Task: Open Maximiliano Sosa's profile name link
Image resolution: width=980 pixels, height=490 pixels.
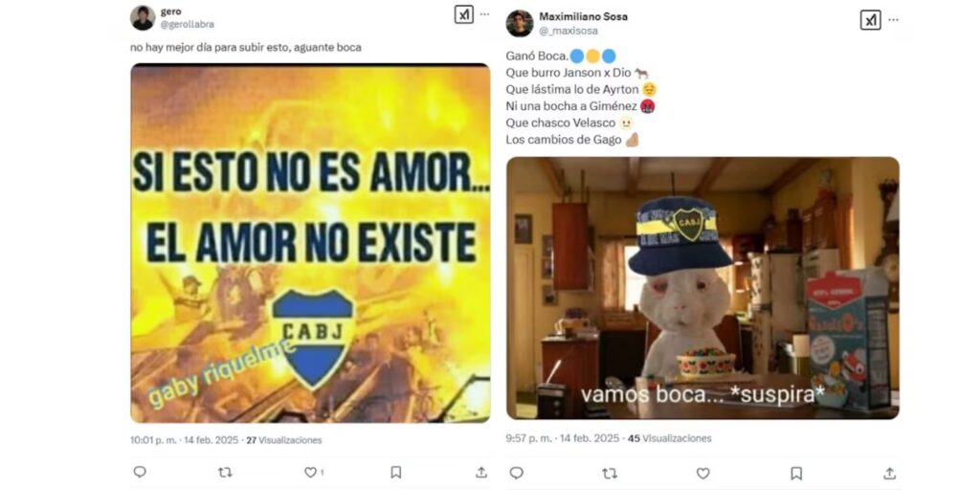Action: point(583,16)
